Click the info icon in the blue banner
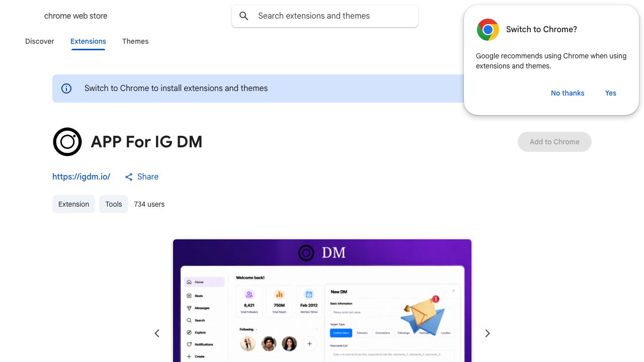 coord(66,88)
